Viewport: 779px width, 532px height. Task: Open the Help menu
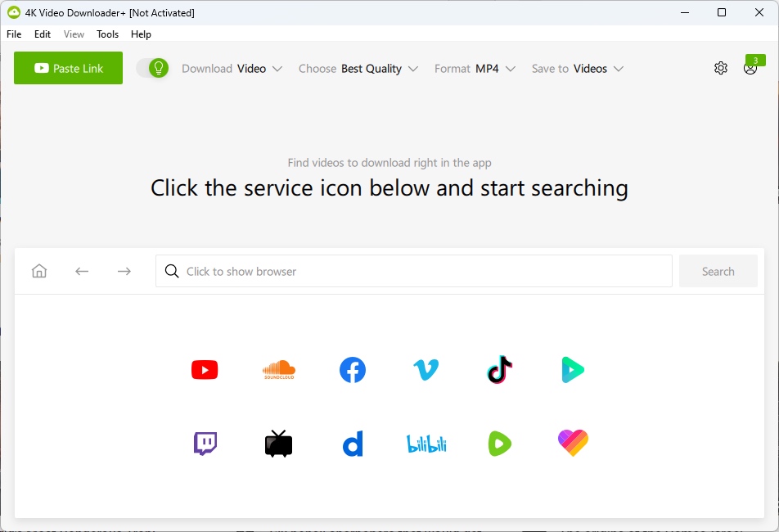[x=141, y=34]
